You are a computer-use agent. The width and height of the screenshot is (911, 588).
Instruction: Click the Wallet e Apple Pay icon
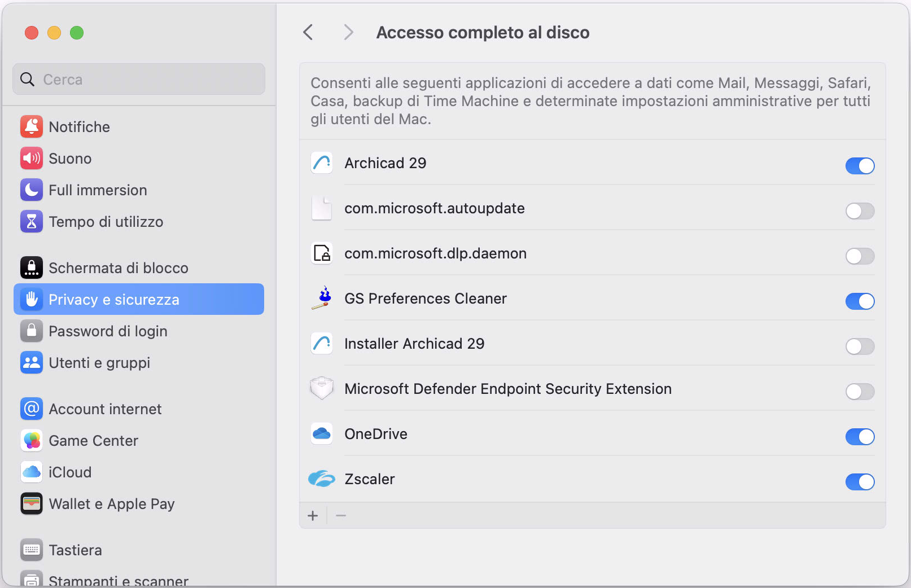32,503
